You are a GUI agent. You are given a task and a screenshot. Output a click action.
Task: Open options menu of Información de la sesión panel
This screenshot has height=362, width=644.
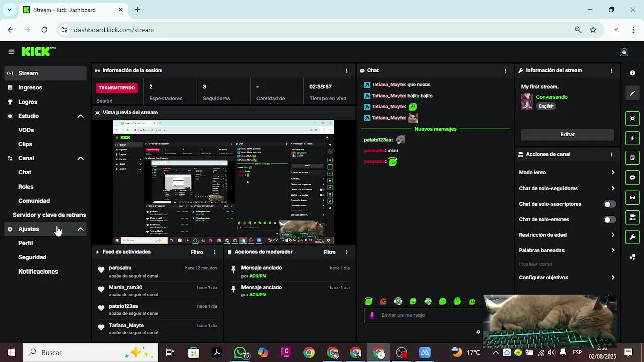tap(346, 71)
